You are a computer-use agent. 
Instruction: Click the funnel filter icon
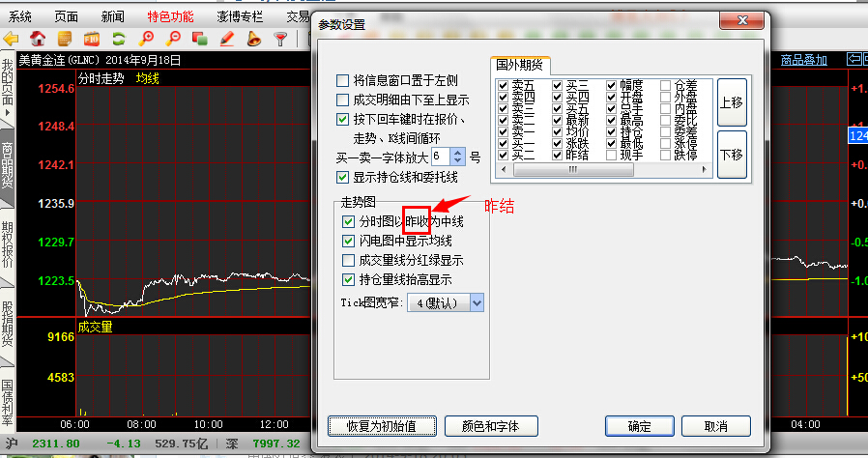pyautogui.click(x=280, y=39)
